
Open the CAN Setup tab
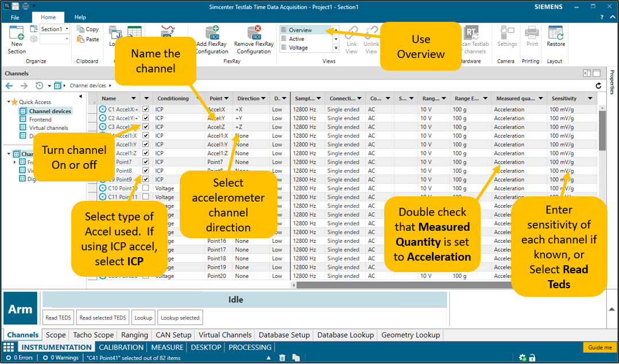173,335
